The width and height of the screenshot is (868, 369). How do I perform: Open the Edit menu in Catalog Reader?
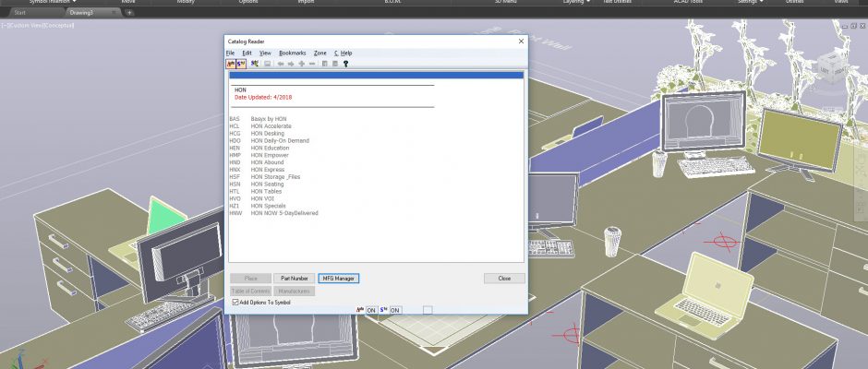[x=247, y=54]
